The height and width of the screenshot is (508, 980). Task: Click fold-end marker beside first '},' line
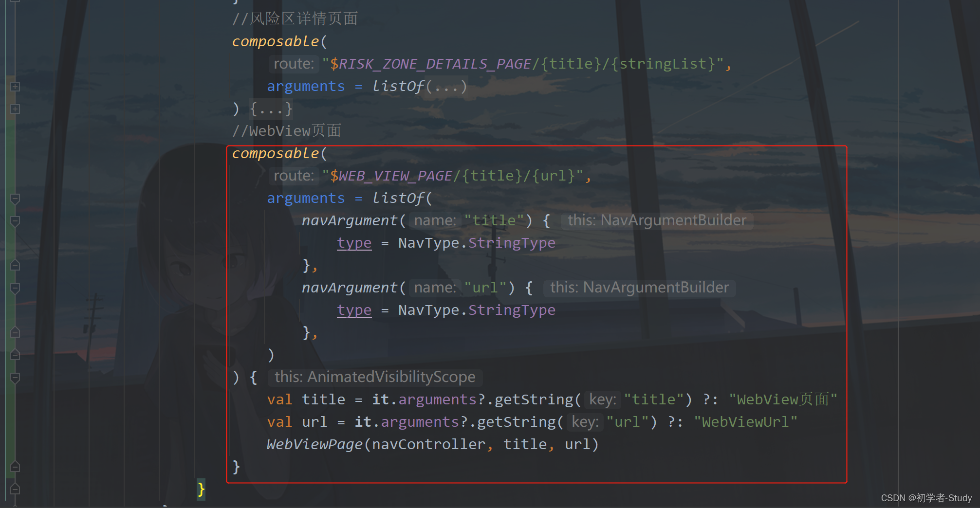coord(15,265)
